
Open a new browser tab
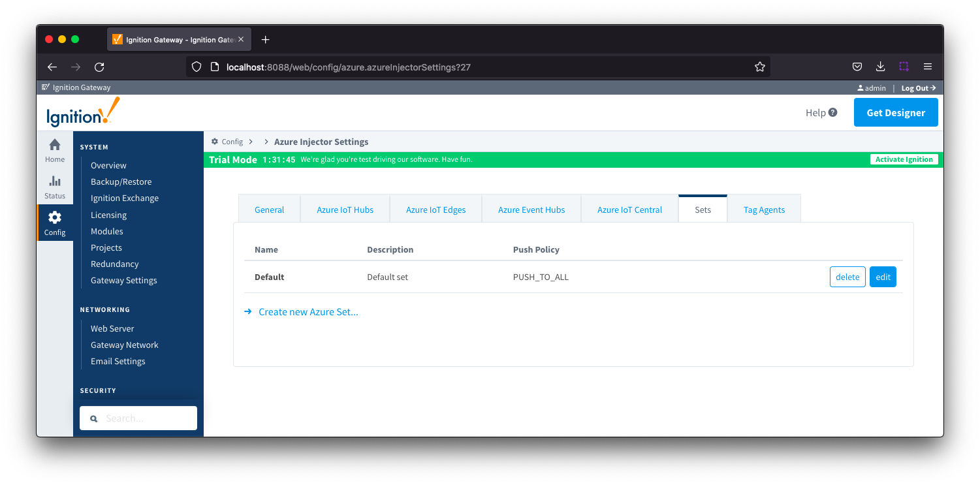point(265,40)
